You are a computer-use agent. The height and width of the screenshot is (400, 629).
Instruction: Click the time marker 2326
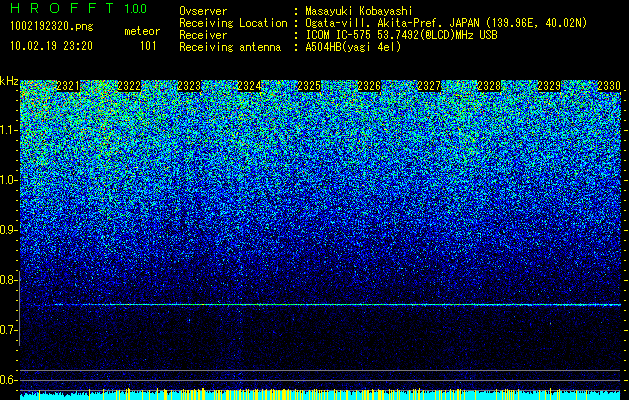(369, 86)
